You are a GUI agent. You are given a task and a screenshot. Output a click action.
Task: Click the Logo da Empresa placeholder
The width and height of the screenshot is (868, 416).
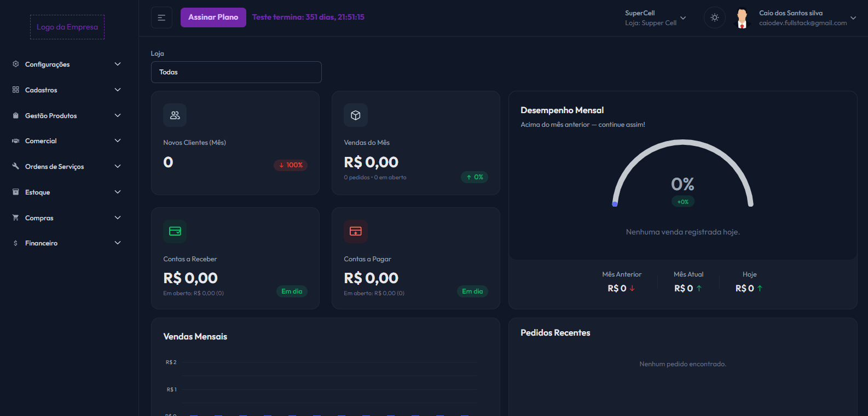pos(67,27)
